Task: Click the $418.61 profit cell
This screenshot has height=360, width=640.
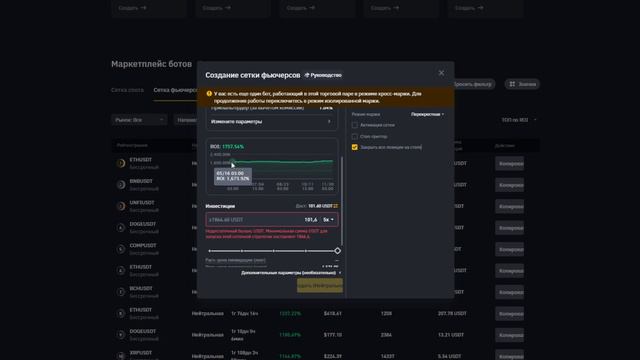Action: 333,313
